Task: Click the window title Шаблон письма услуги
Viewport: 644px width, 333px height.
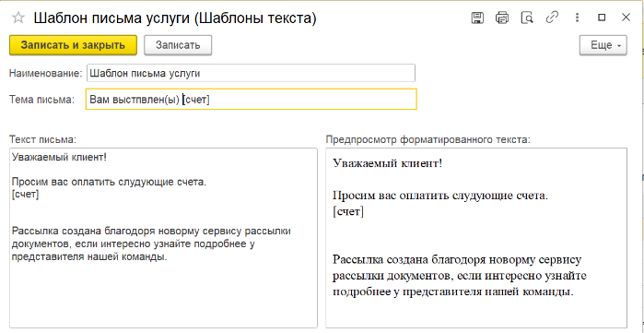Action: 175,18
